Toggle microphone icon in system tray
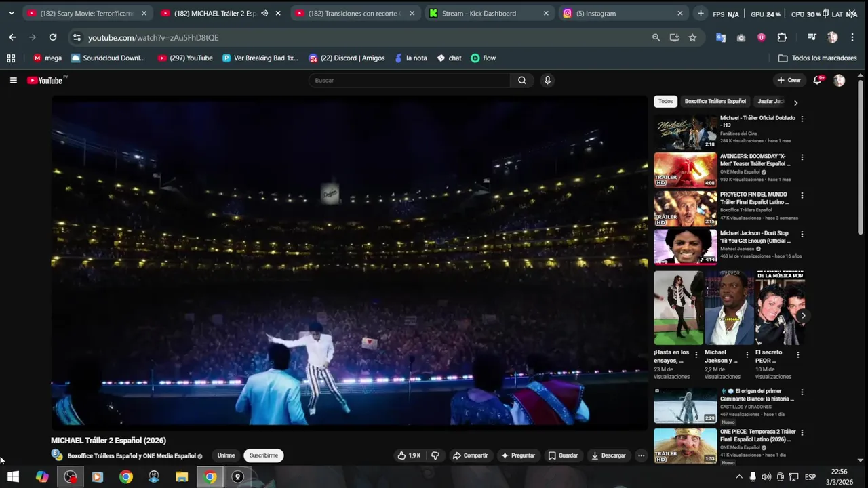The height and width of the screenshot is (488, 868). (x=753, y=476)
